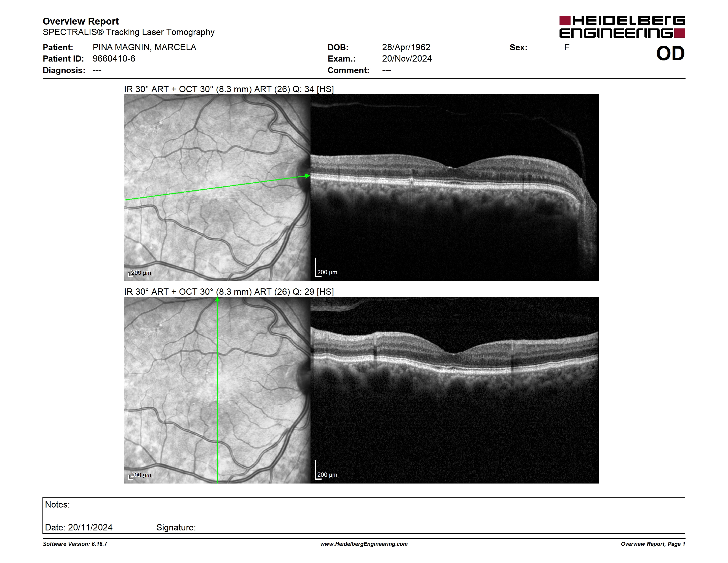728x563 pixels.
Task: Click 'Date: 20/11/2024' in notes box
Action: point(79,527)
